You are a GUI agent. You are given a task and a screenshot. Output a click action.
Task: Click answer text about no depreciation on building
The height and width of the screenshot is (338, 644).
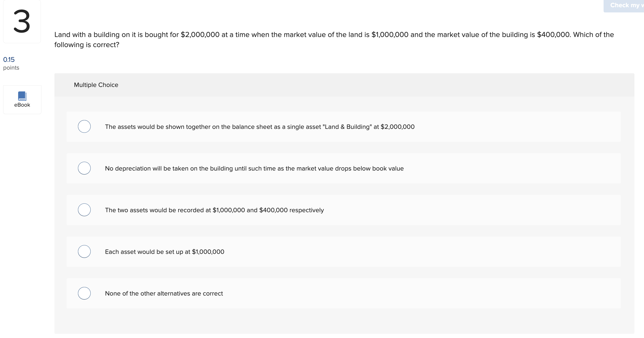pos(254,168)
